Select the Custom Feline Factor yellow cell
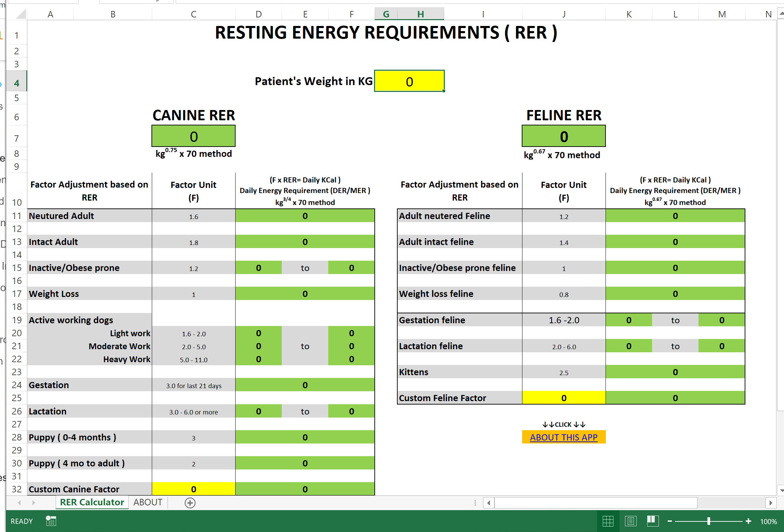This screenshot has width=784, height=532. tap(563, 398)
